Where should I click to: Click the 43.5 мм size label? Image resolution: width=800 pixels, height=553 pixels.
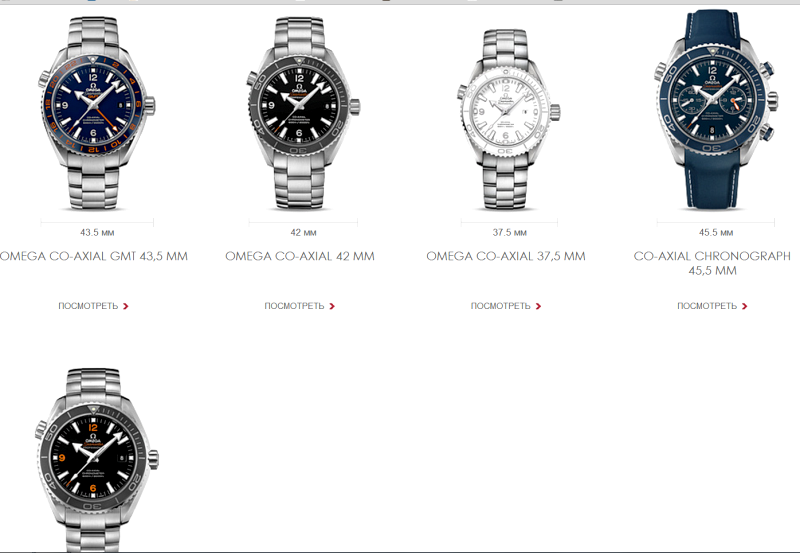(97, 233)
